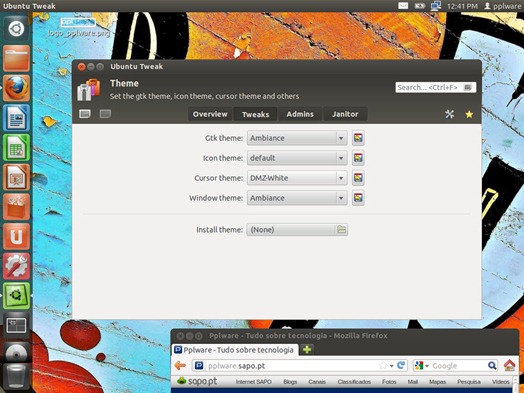This screenshot has width=524, height=393.
Task: Open the pplware user session menu
Action: pyautogui.click(x=503, y=6)
